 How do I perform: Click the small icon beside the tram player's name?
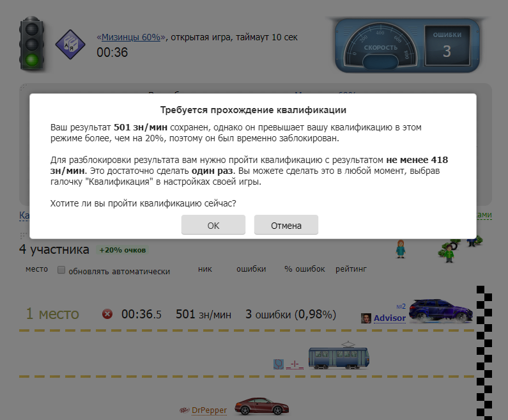click(x=279, y=364)
